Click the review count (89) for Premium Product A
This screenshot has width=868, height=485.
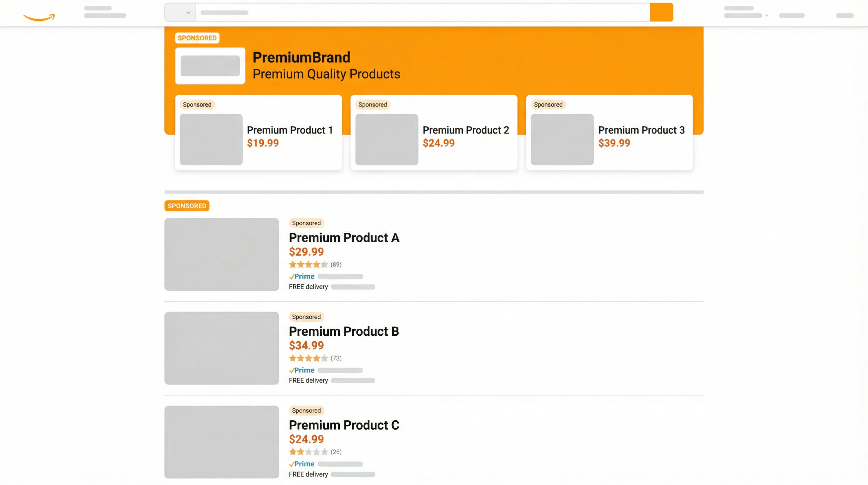pos(336,265)
